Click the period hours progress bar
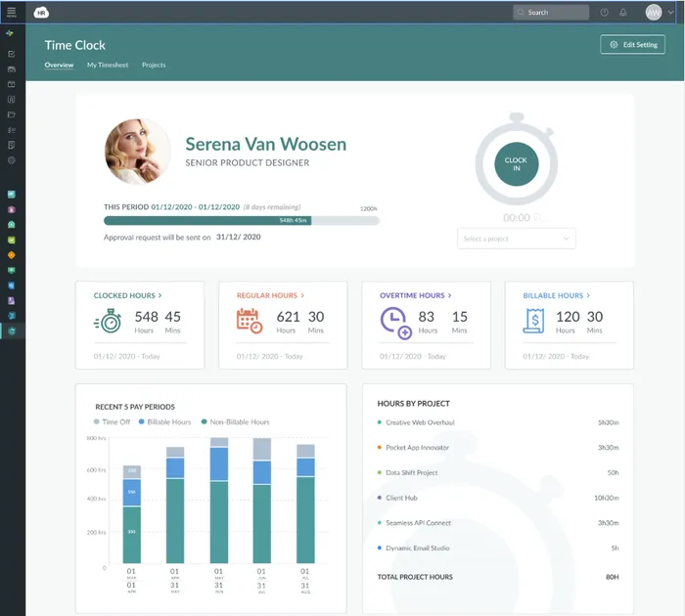Image resolution: width=685 pixels, height=616 pixels. coord(242,220)
